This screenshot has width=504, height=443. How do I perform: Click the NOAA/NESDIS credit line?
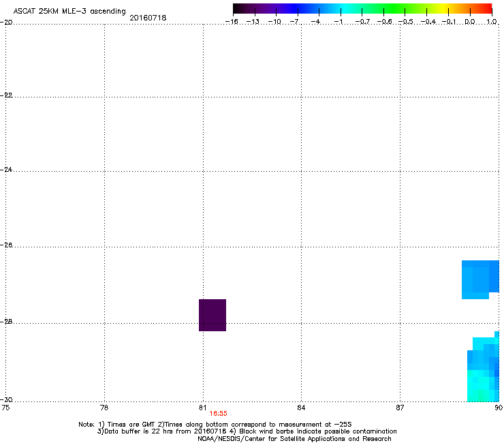(x=294, y=439)
